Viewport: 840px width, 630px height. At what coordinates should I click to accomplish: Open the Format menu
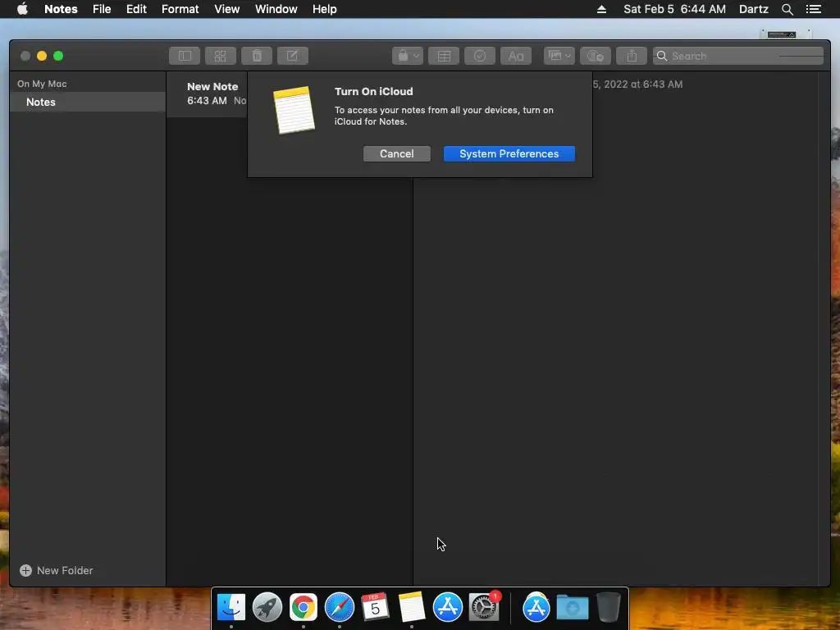tap(180, 9)
